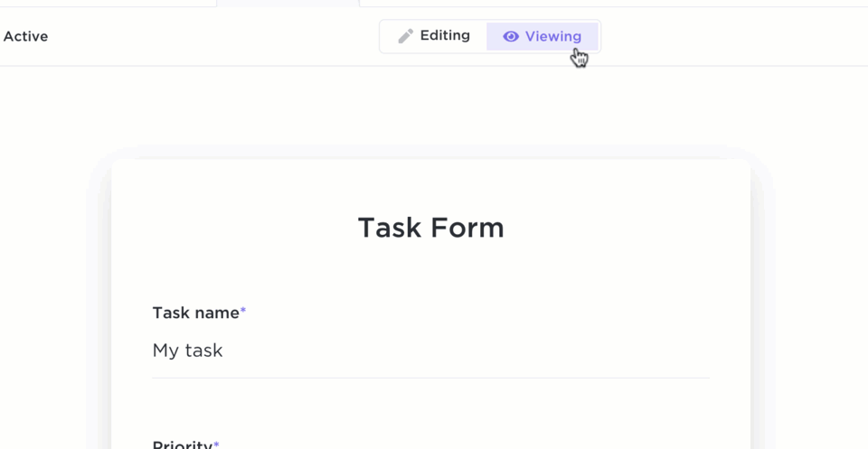Screen dimensions: 868x449
Task: Click the eye icon beside Viewing
Action: (x=511, y=37)
